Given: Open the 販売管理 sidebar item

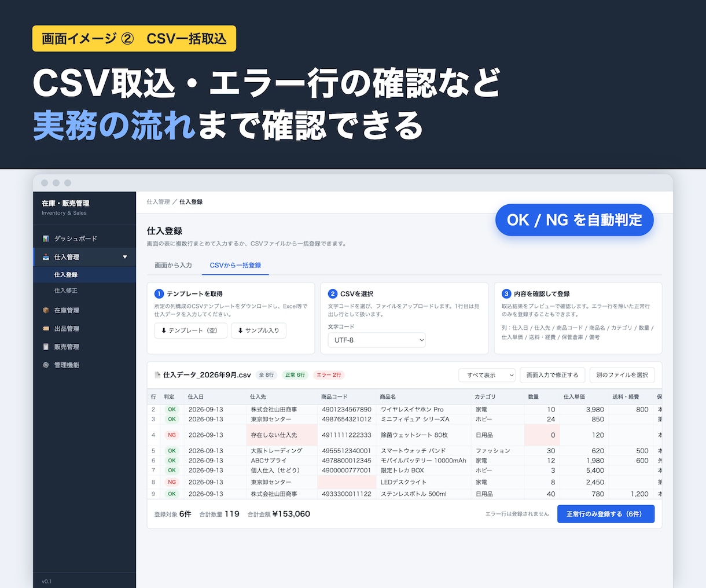Looking at the screenshot, I should [84, 347].
